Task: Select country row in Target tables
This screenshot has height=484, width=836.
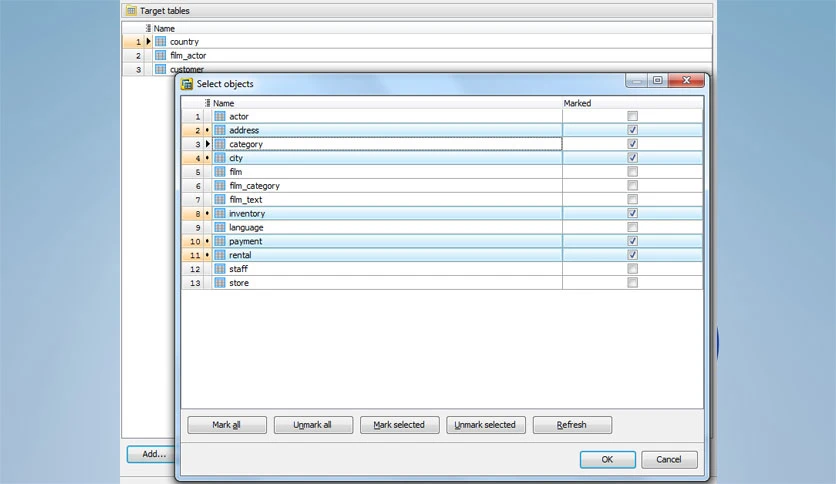Action: click(x=417, y=42)
